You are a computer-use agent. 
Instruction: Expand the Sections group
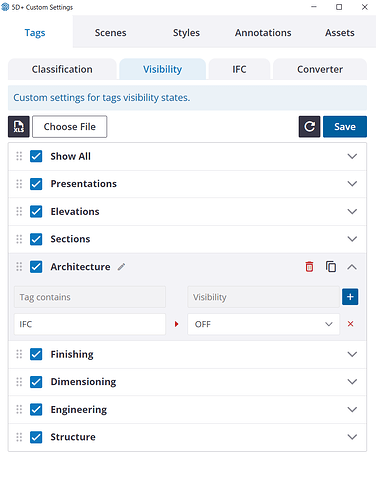click(352, 239)
